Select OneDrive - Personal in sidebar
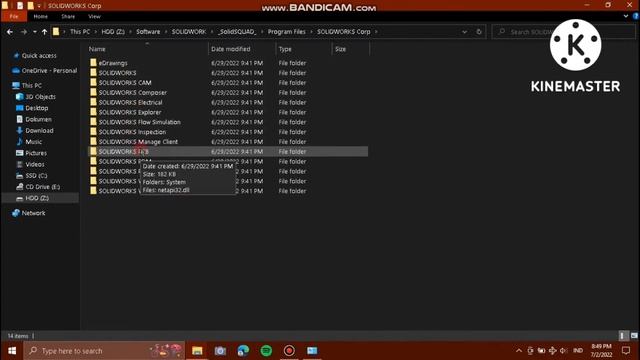The width and height of the screenshot is (640, 360). pos(44,71)
